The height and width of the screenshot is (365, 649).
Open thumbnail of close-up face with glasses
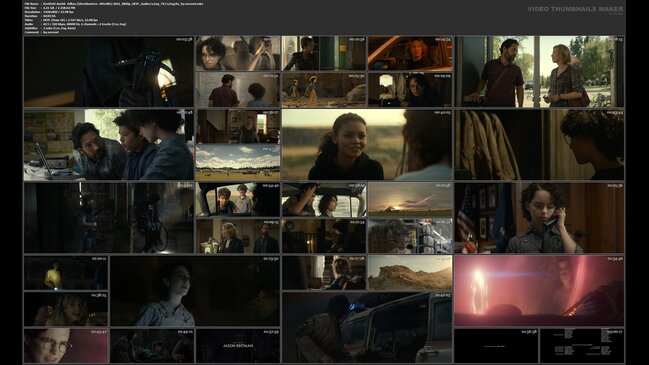tap(66, 346)
